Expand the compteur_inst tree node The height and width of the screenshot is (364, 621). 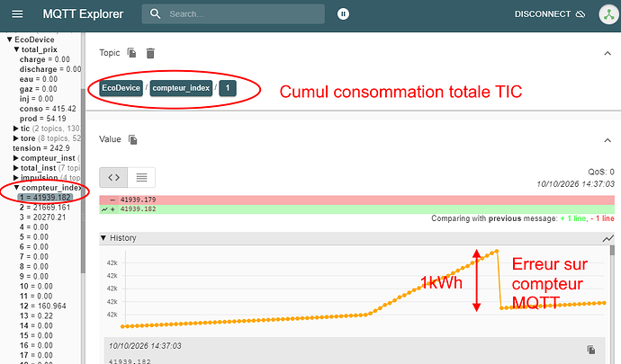(x=15, y=158)
